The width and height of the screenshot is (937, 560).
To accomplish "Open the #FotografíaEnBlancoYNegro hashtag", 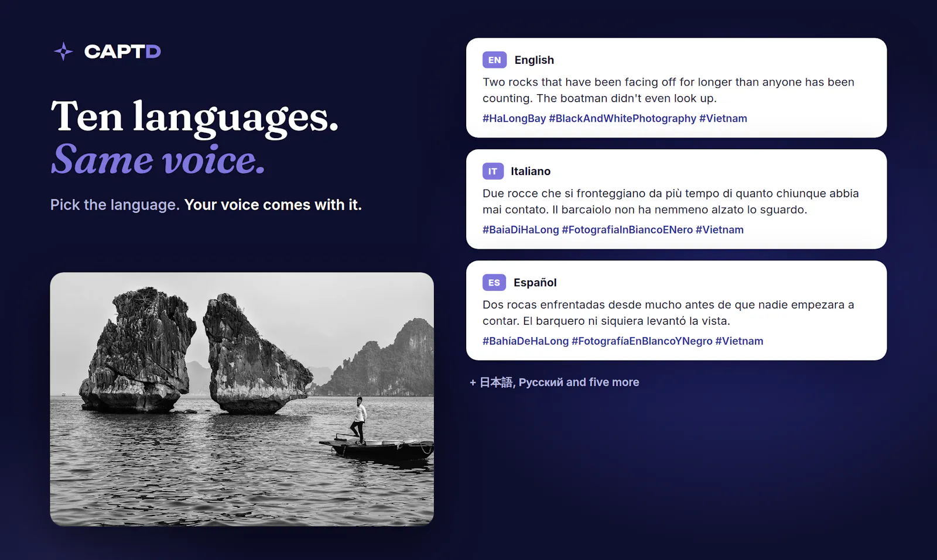I will pos(642,341).
